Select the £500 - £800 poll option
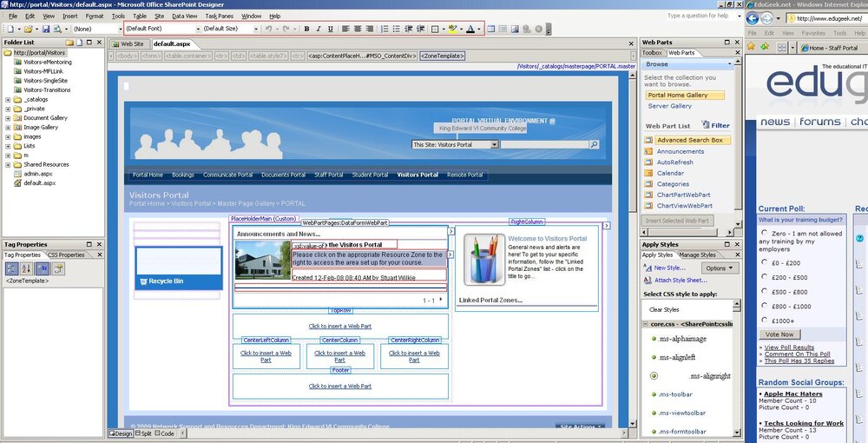Screen dimensions: 868x443 [x=765, y=291]
